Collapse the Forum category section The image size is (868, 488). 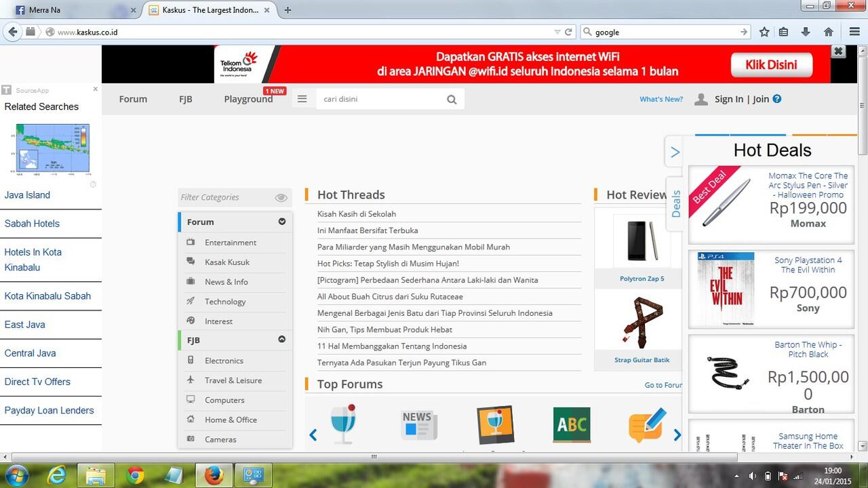coord(282,222)
